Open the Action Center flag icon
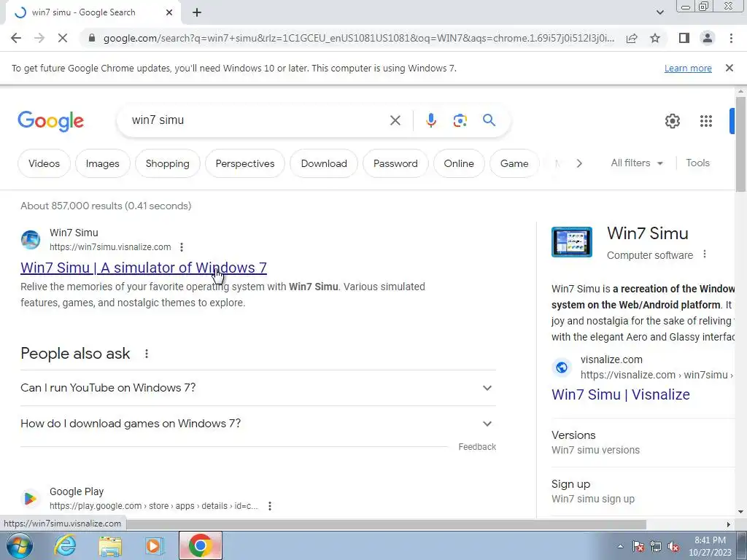This screenshot has height=560, width=747. [x=638, y=547]
